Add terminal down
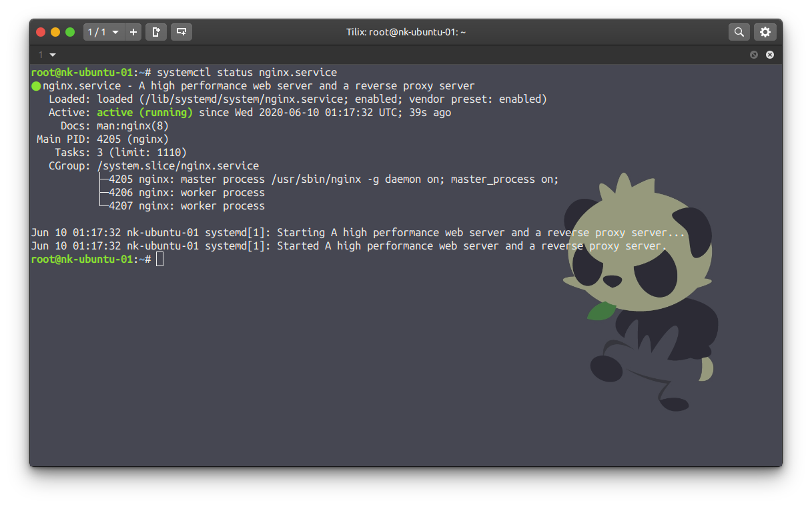 click(x=181, y=32)
